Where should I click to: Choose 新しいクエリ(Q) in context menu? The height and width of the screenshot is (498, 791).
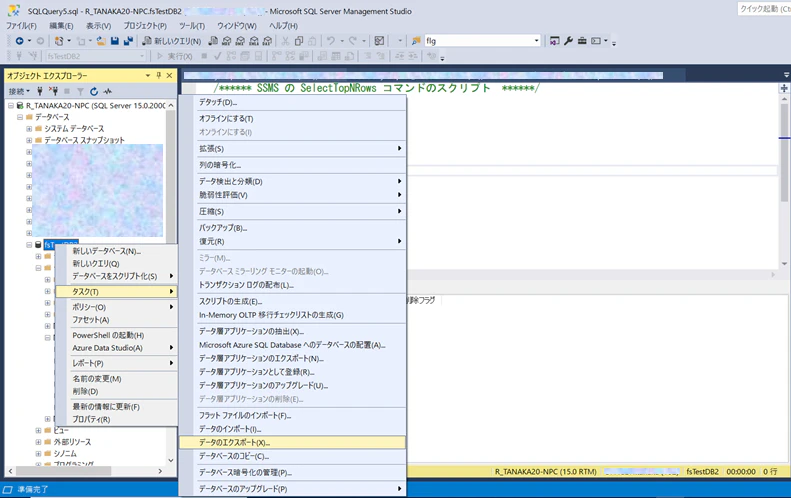click(x=116, y=264)
